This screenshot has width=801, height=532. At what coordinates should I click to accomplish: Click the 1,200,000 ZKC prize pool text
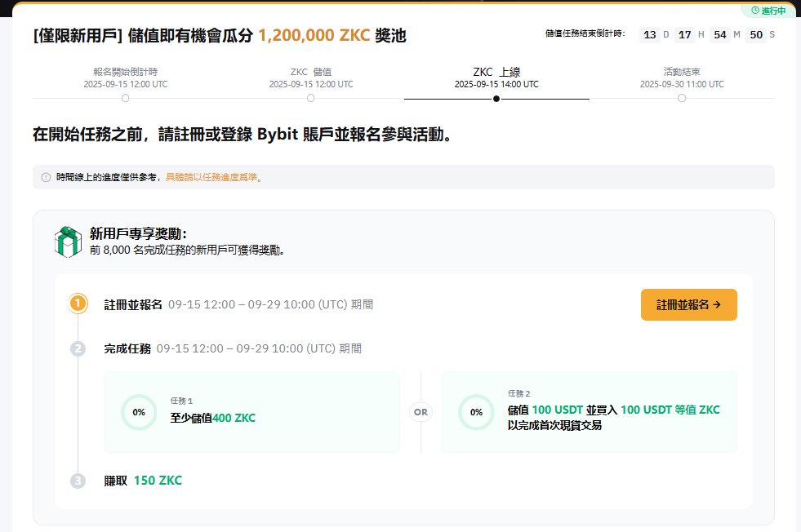tap(314, 35)
